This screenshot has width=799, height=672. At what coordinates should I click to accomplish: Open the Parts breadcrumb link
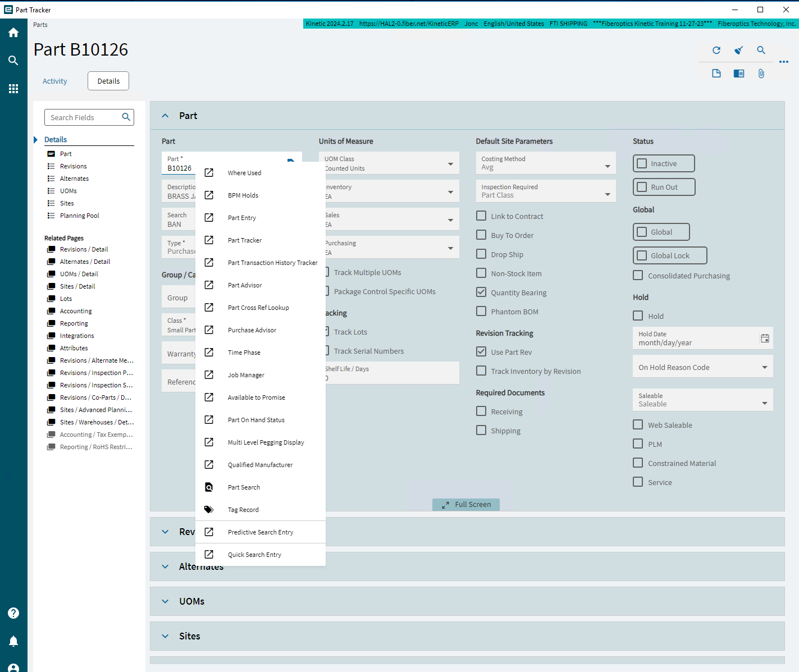tap(40, 25)
